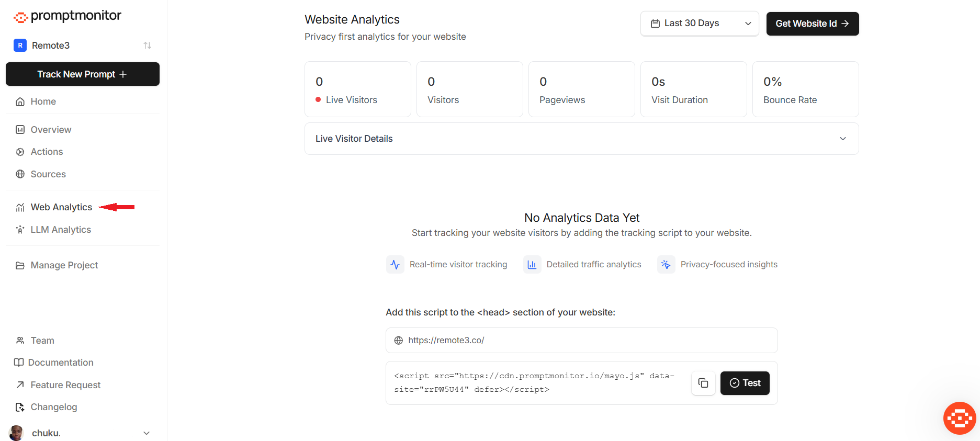The height and width of the screenshot is (441, 980).
Task: Click the Get Website Id button
Action: coord(813,24)
